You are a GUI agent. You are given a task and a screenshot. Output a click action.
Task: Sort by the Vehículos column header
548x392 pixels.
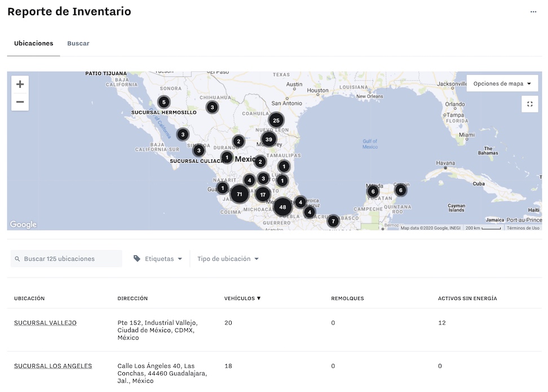click(242, 298)
